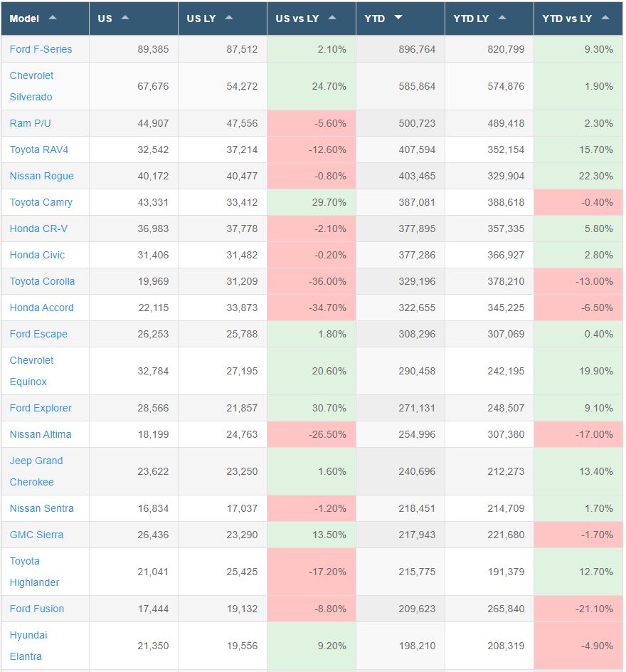Screen dimensions: 626x672
Task: Sort by YTD vs LY arrow
Action: (605, 18)
